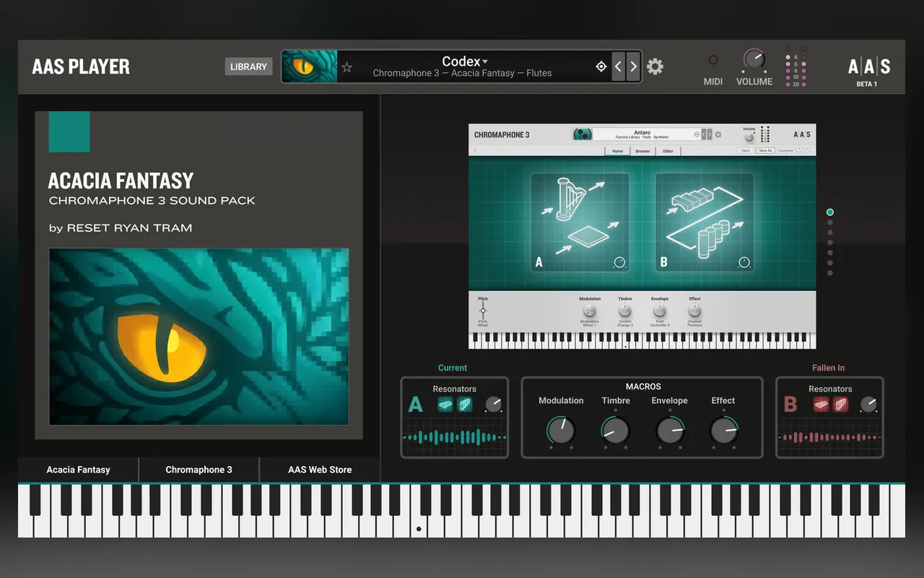Viewport: 924px width, 578px height.
Task: Click the Timbre macro knob
Action: (x=615, y=431)
